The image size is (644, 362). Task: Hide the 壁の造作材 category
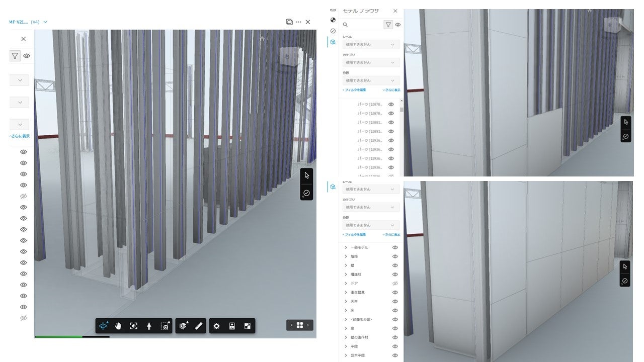point(395,337)
